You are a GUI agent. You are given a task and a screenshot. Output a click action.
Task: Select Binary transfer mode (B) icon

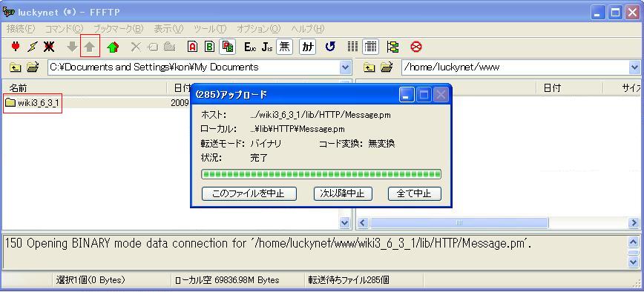pos(209,47)
